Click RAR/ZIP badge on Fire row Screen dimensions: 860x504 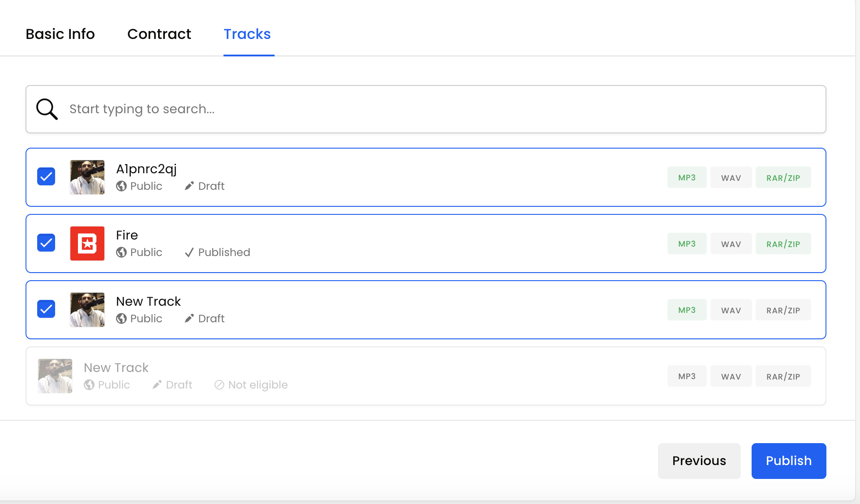783,244
